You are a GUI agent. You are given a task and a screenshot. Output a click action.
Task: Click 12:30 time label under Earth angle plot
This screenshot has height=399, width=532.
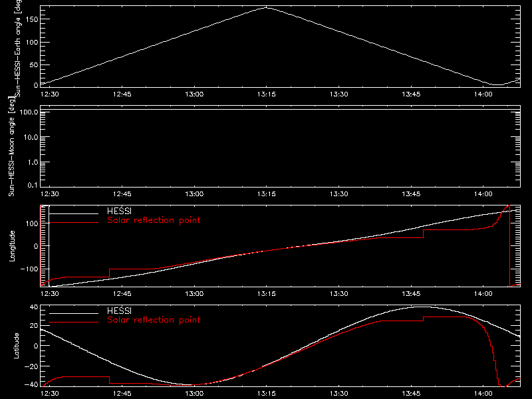[x=49, y=94]
